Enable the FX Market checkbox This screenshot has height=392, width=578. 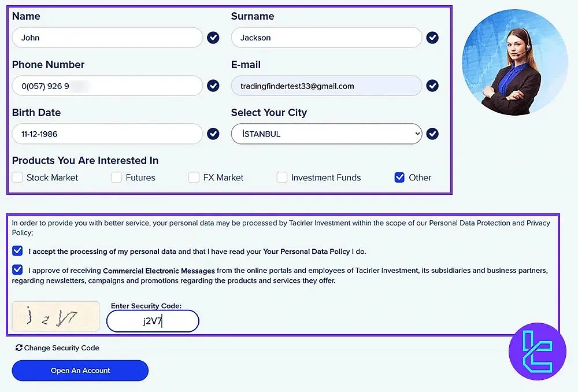[x=194, y=177]
